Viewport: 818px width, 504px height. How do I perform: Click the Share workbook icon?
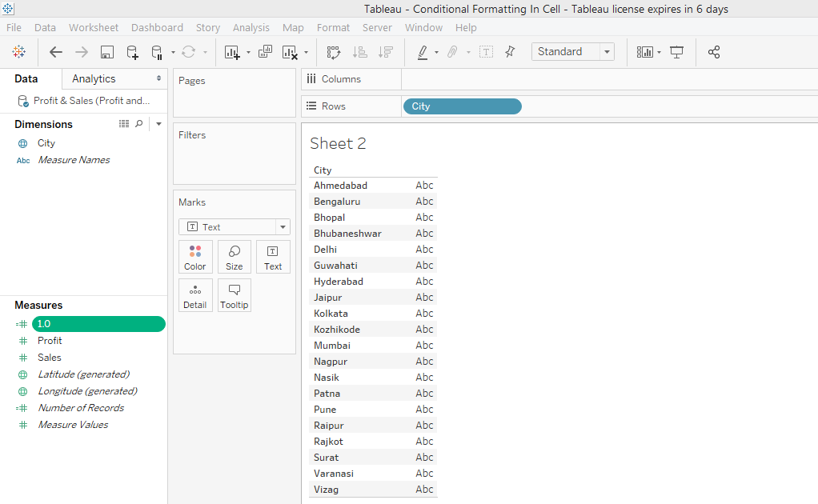pyautogui.click(x=714, y=52)
